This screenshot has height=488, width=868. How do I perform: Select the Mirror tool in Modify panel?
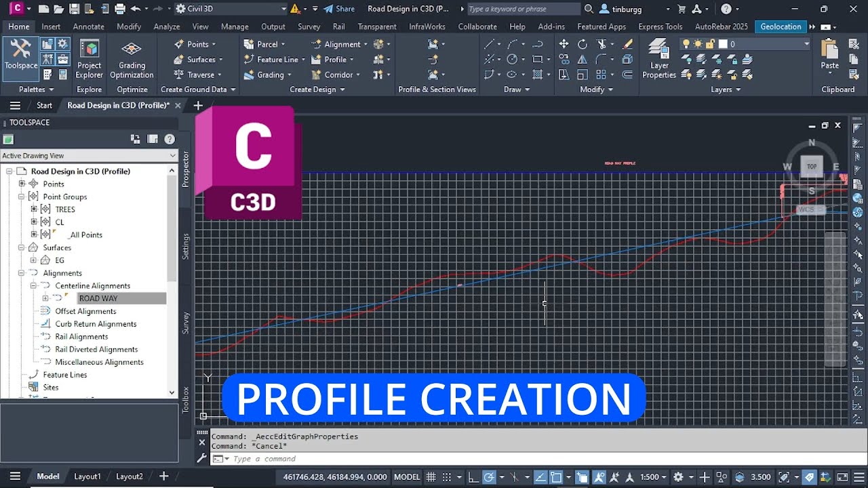click(x=583, y=60)
